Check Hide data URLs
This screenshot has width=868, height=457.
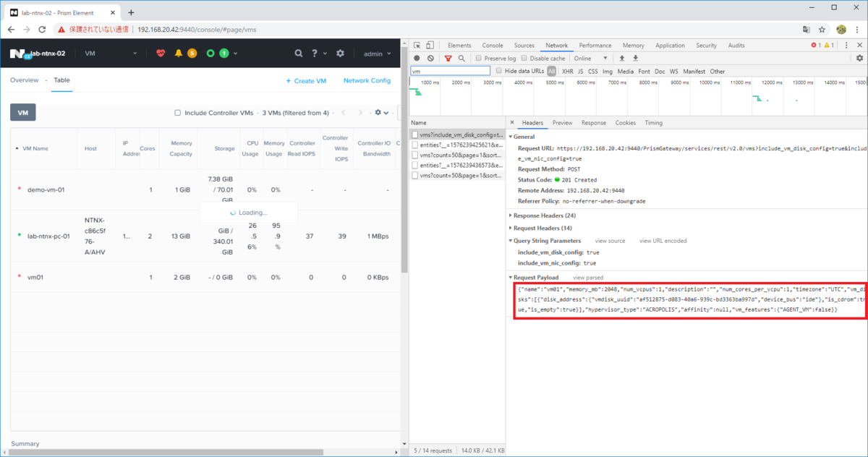pos(499,71)
